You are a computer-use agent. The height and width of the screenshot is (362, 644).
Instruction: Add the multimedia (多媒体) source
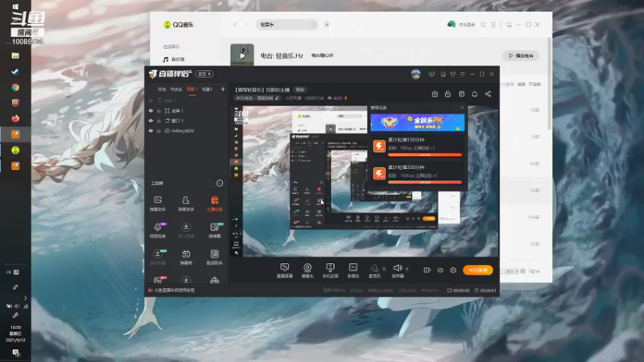tap(353, 270)
